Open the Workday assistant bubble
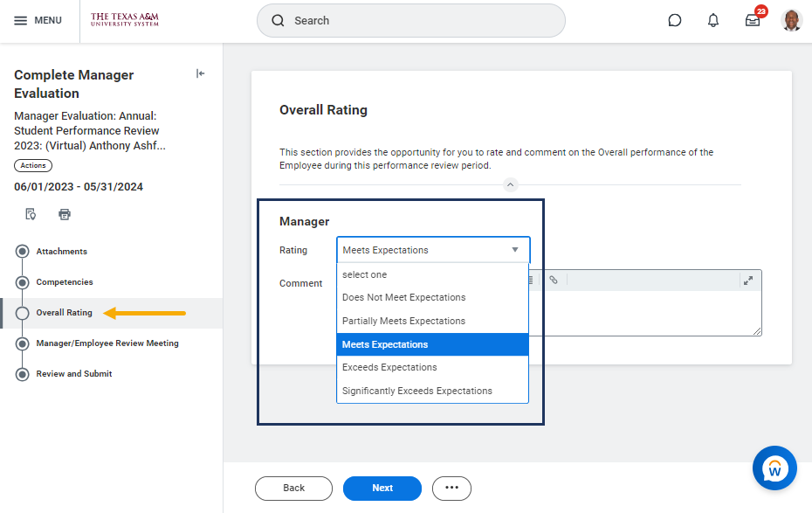This screenshot has height=513, width=812. [774, 468]
